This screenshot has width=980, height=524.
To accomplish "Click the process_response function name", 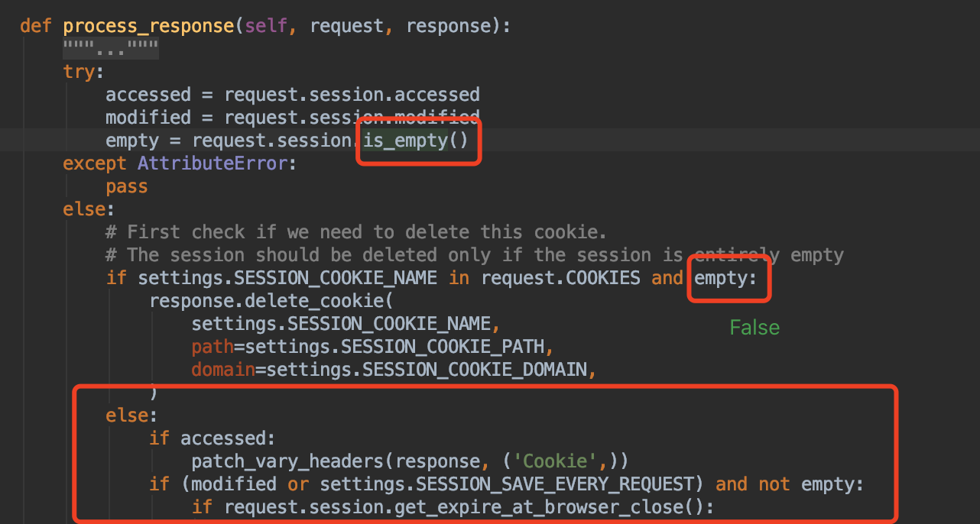I will point(148,26).
